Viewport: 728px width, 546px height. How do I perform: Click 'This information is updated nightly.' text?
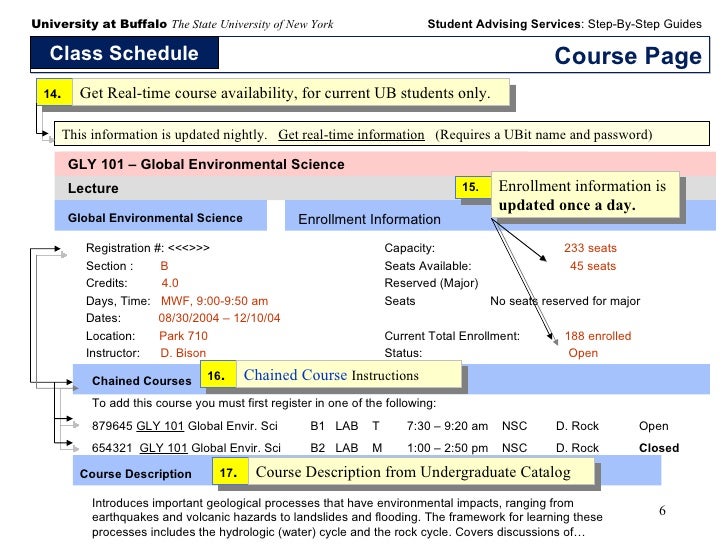pyautogui.click(x=164, y=135)
